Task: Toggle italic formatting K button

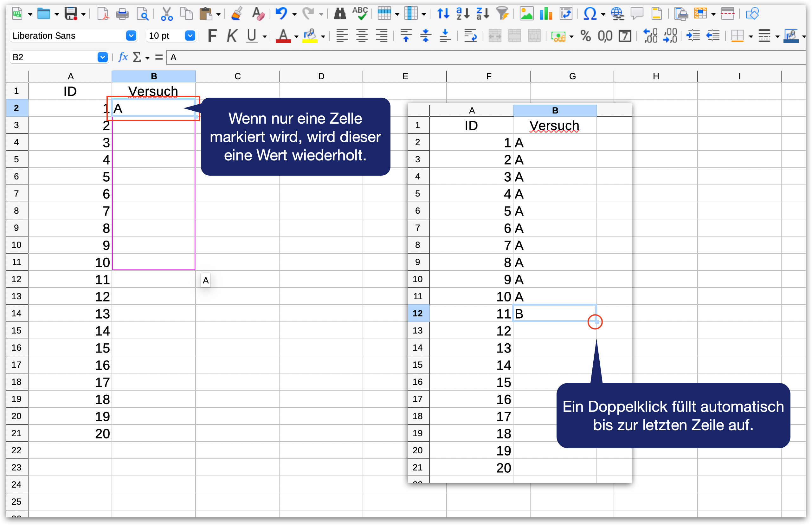Action: pyautogui.click(x=232, y=36)
